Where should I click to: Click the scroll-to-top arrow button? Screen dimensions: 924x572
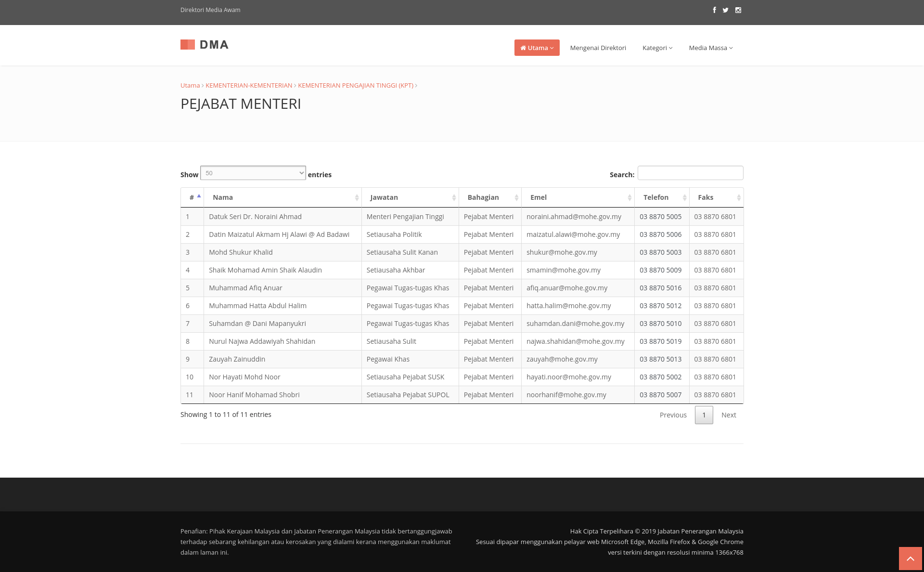(x=910, y=559)
